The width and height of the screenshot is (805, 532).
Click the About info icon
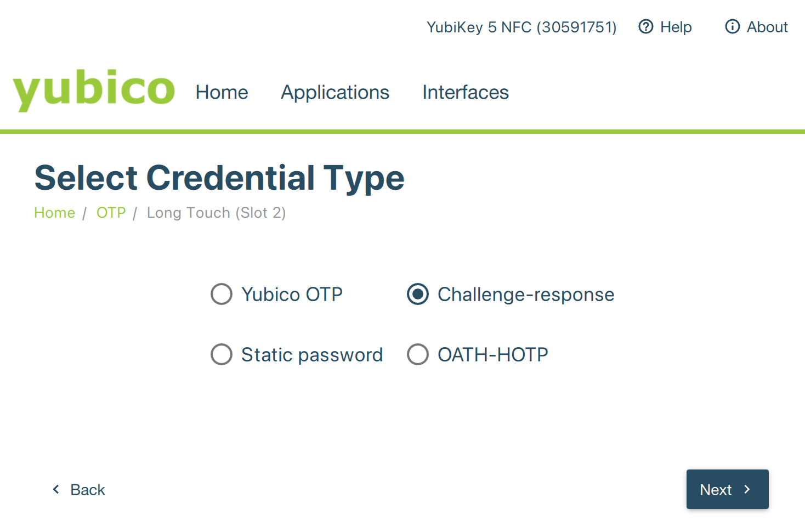[733, 26]
